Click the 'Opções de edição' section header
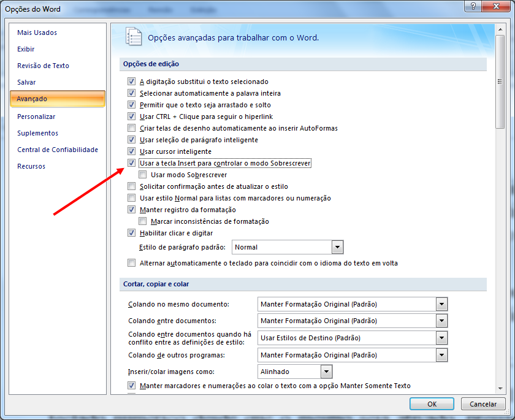 (151, 64)
